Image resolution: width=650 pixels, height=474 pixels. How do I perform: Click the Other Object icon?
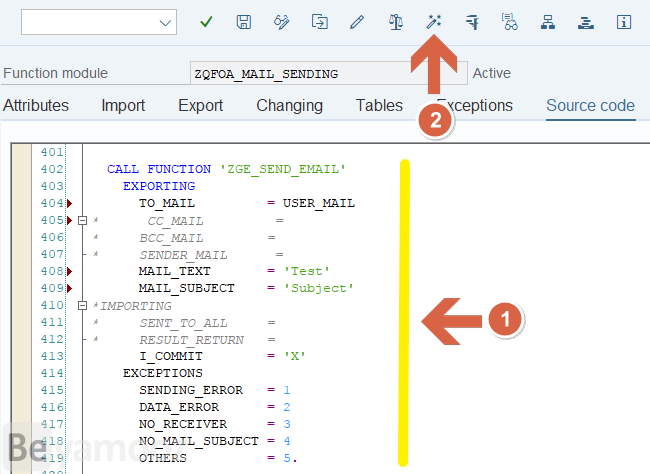[320, 21]
